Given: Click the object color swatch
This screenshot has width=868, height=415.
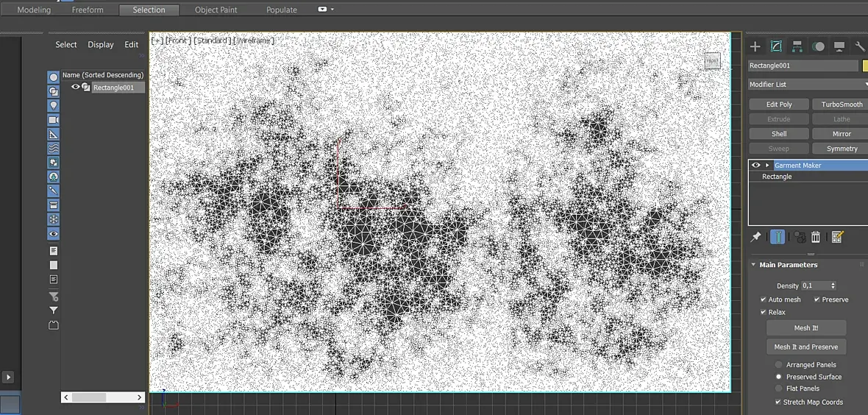Looking at the screenshot, I should (x=865, y=66).
